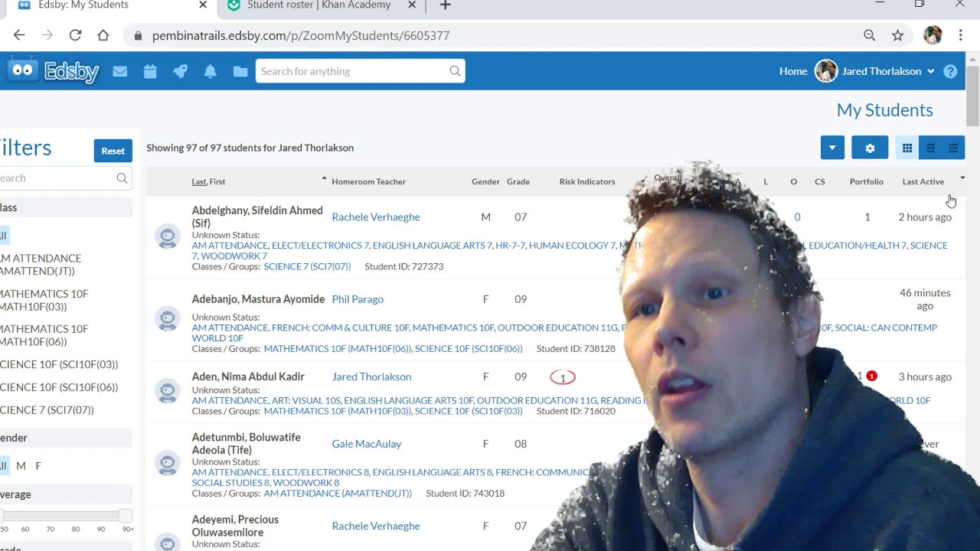Filter by AM ATTENDANCE class
The image size is (980, 551).
(41, 265)
